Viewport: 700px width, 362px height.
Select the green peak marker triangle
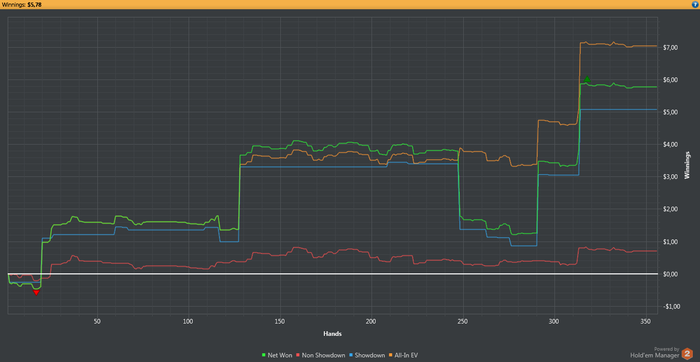coord(587,79)
